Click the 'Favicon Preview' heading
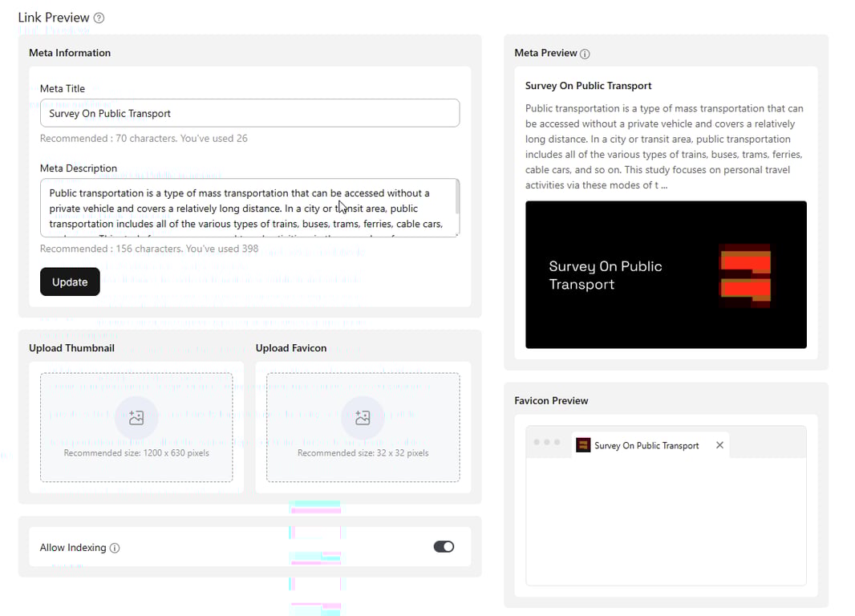The image size is (855, 616). 551,401
